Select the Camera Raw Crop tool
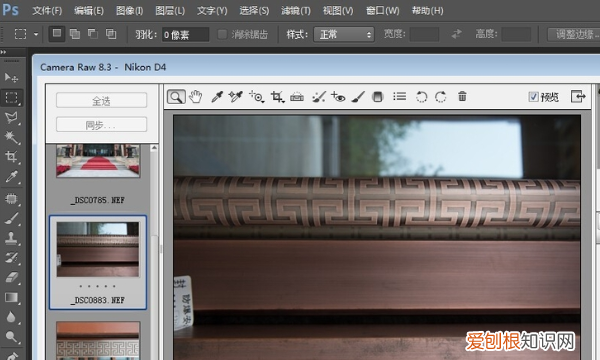Image resolution: width=600 pixels, height=360 pixels. 277,97
